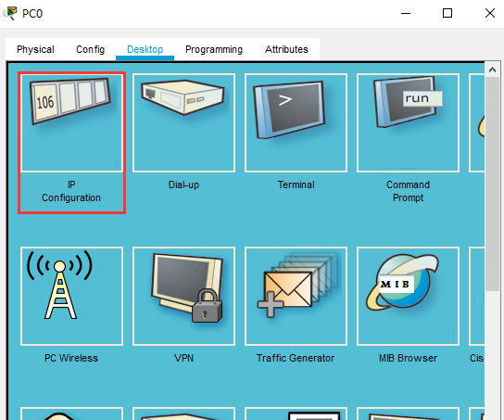This screenshot has width=504, height=420.
Task: Open the Programming tab
Action: pyautogui.click(x=214, y=49)
